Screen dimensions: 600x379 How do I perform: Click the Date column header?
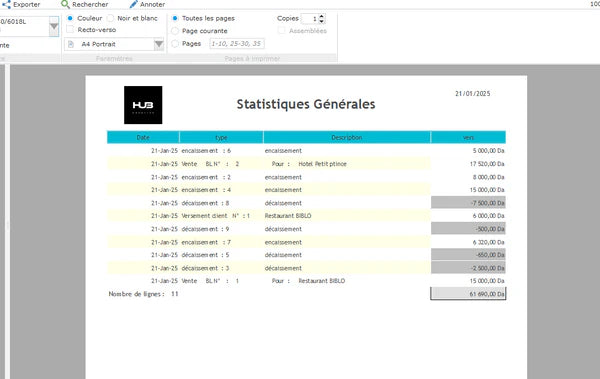point(143,137)
